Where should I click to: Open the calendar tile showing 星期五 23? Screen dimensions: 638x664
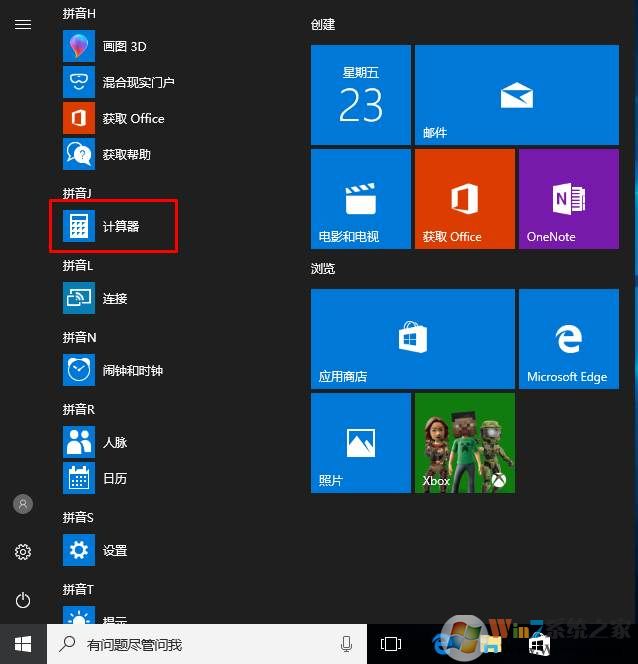coord(361,95)
